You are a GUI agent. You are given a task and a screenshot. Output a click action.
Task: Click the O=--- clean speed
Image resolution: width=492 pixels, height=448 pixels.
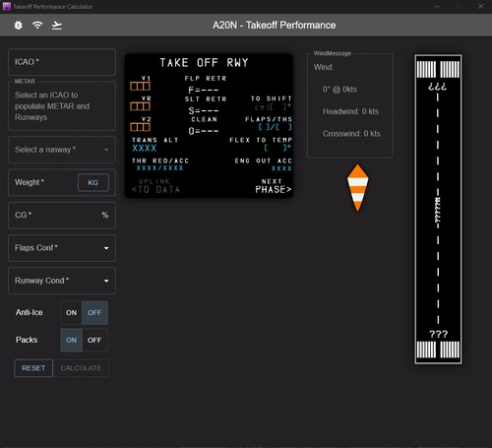(x=204, y=131)
